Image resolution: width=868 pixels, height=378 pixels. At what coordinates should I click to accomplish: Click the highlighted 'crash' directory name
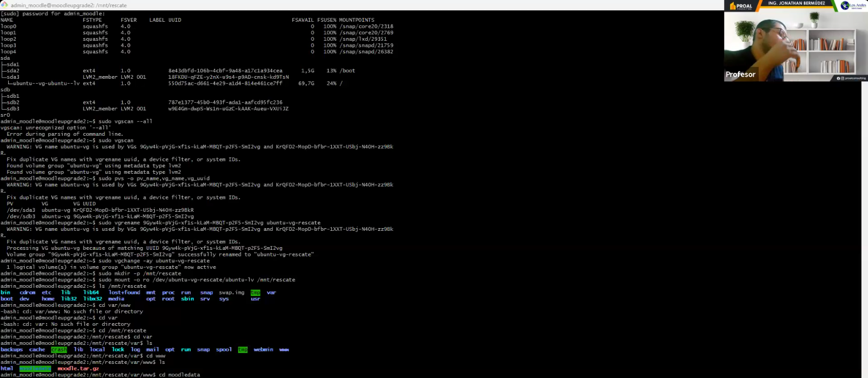pyautogui.click(x=59, y=349)
